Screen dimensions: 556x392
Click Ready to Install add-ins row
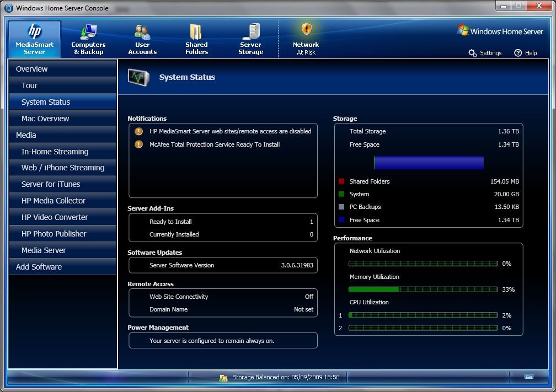tap(231, 222)
